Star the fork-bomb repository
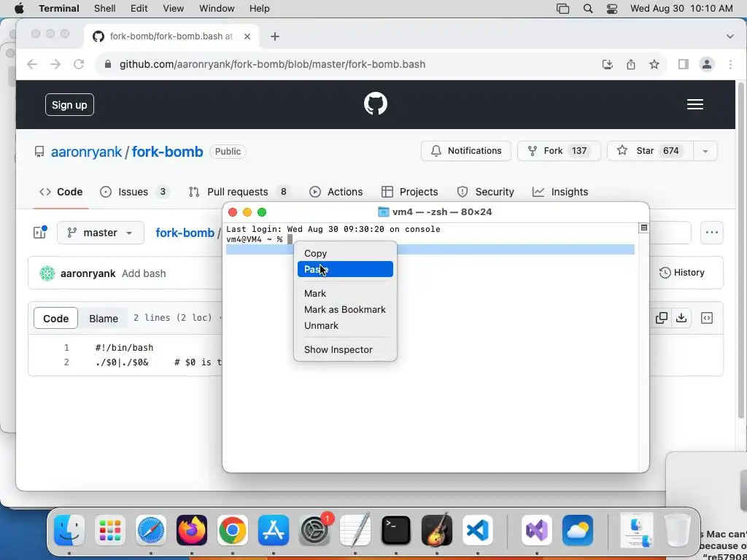Viewport: 747px width, 560px height. 650,151
